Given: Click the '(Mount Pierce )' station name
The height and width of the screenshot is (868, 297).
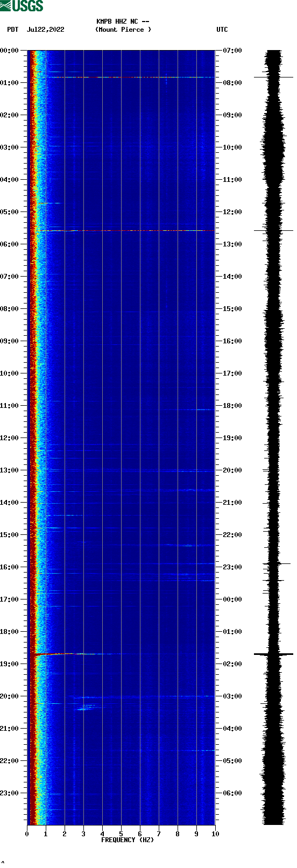Looking at the screenshot, I should point(123,30).
